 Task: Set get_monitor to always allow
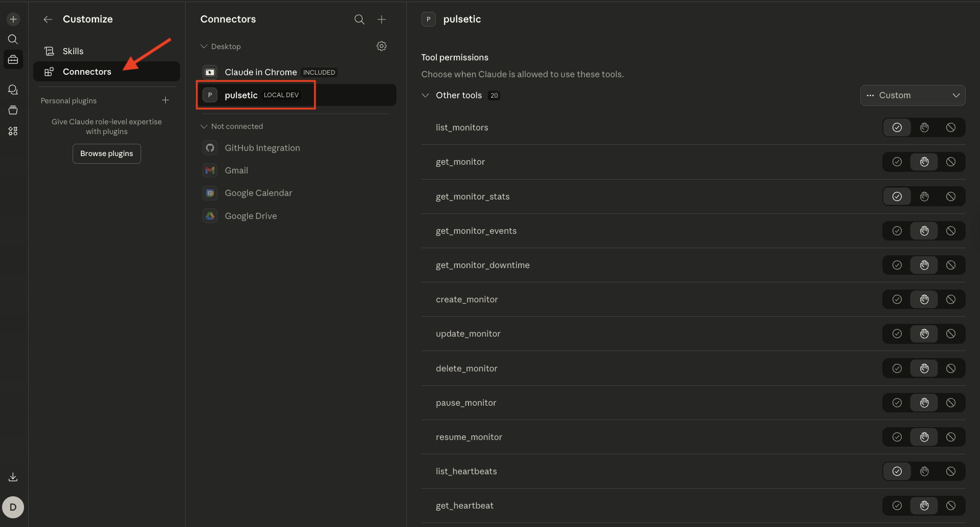point(897,162)
